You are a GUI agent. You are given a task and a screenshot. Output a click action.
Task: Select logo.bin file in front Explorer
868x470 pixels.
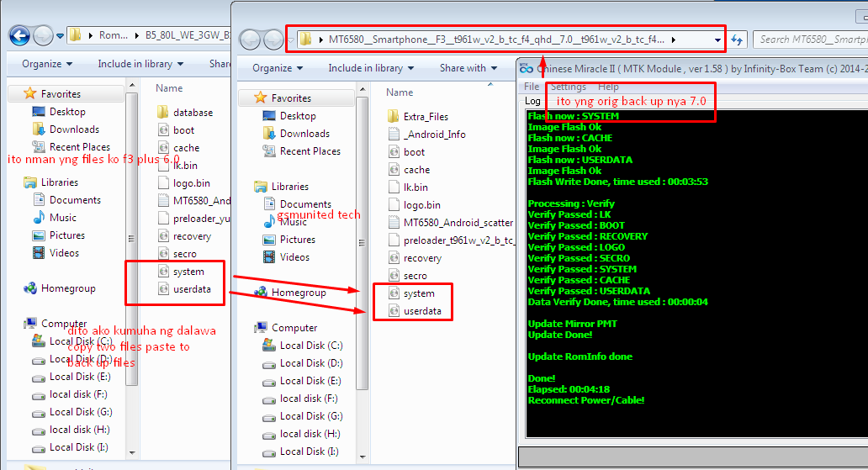(415, 205)
